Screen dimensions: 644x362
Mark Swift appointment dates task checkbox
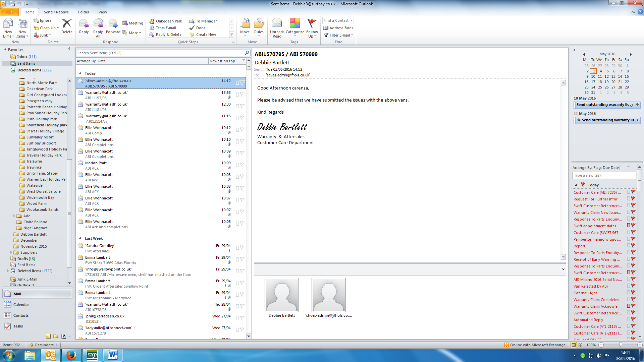[x=628, y=226]
